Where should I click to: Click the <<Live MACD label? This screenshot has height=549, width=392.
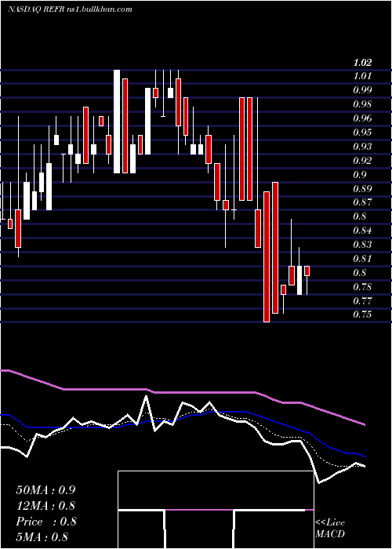(330, 529)
